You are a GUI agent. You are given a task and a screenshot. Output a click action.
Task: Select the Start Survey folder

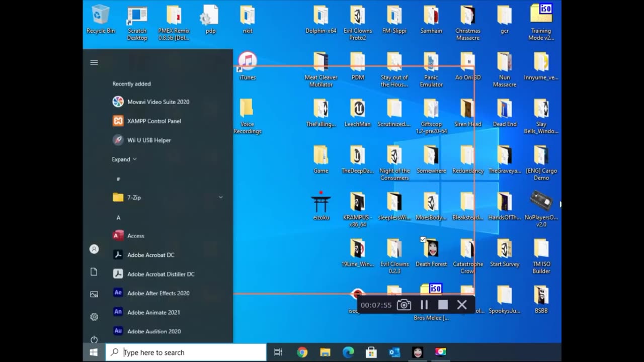coord(505,253)
